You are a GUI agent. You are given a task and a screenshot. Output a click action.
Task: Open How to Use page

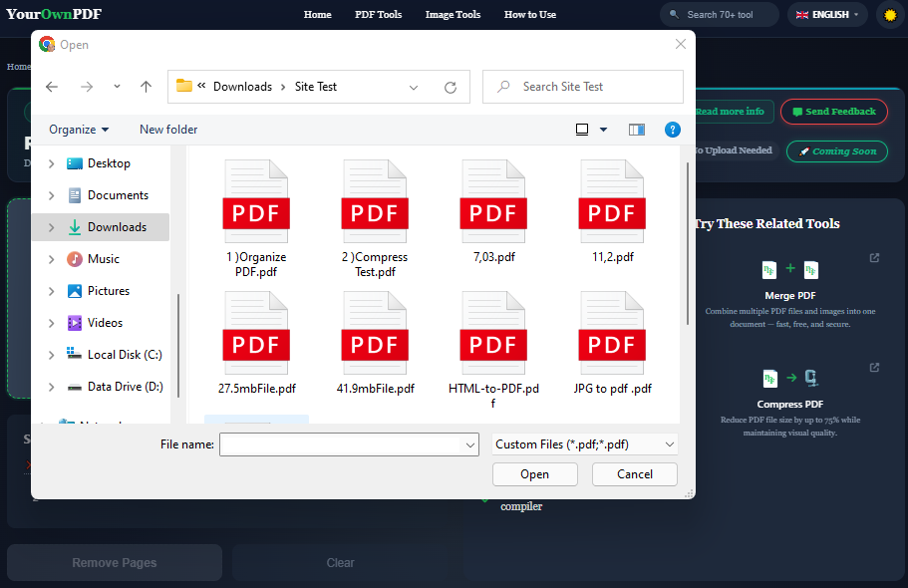click(530, 15)
